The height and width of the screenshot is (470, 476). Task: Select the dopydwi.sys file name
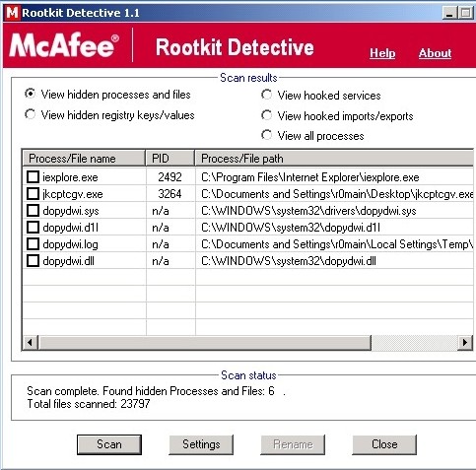coord(71,211)
